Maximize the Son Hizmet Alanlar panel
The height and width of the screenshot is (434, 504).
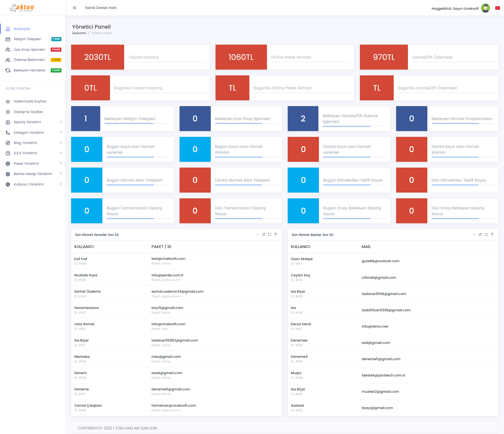tap(486, 234)
